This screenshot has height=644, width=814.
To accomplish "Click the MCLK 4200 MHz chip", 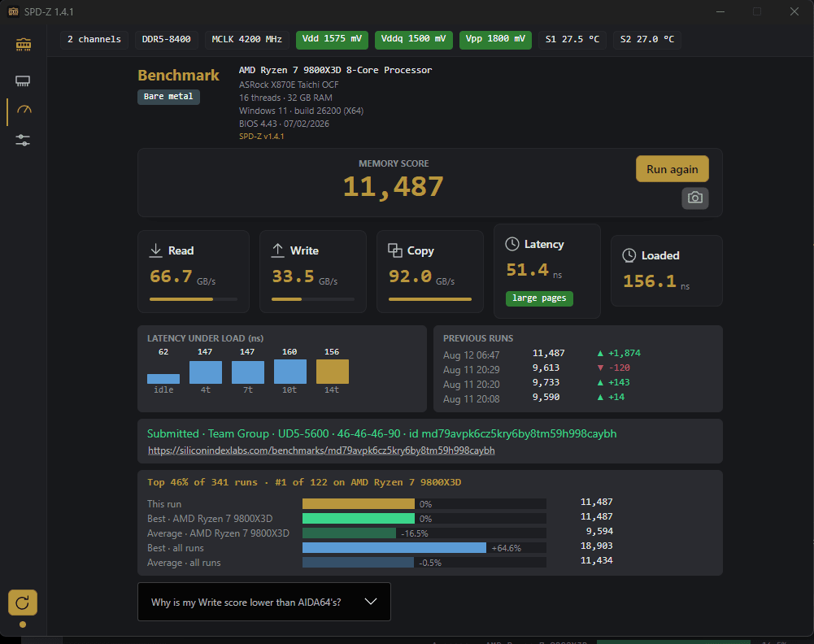I will (246, 40).
